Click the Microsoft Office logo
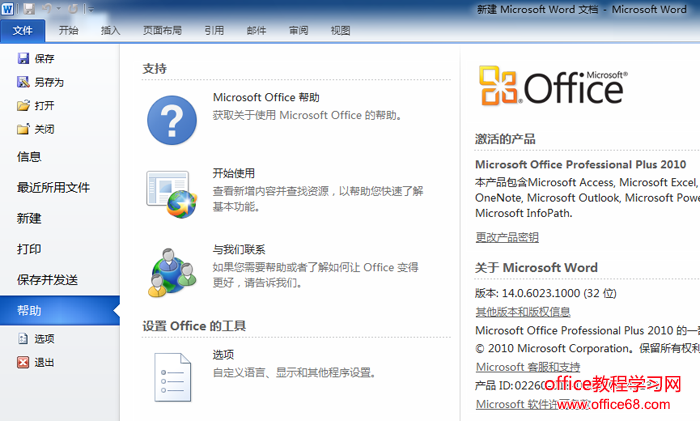This screenshot has height=421, width=700. pos(554,86)
